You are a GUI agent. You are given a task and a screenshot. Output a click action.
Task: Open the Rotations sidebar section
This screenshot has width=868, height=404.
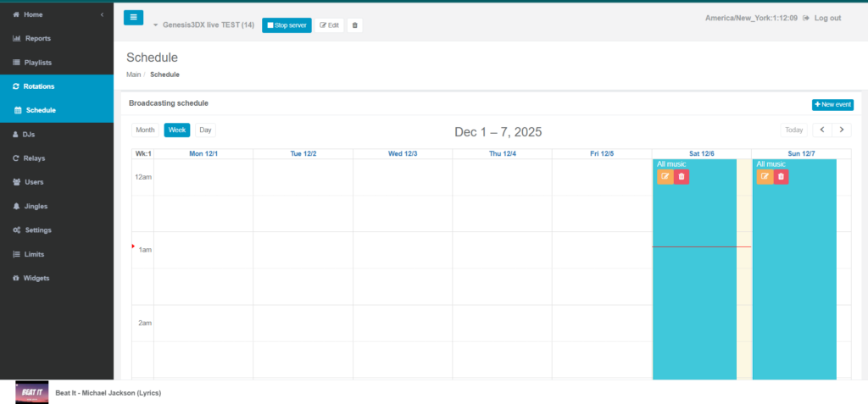pos(38,86)
